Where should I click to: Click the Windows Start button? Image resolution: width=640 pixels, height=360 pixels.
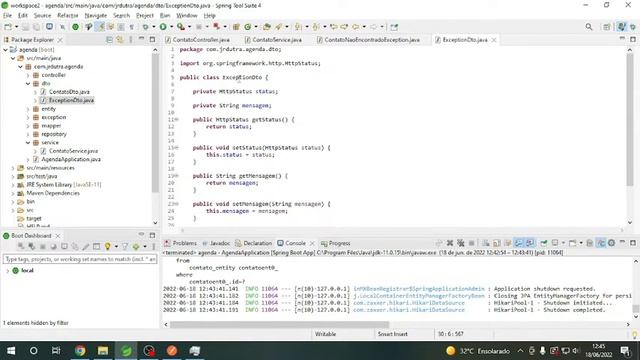click(11, 351)
